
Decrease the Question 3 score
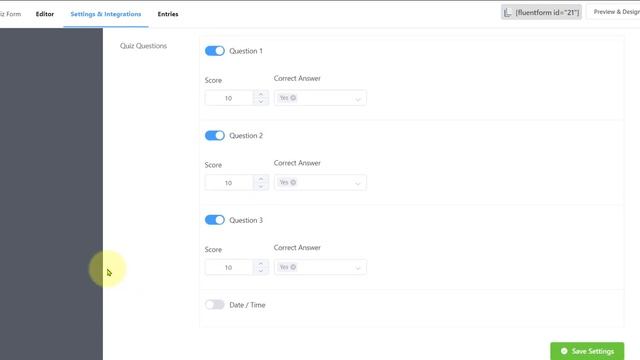261,271
